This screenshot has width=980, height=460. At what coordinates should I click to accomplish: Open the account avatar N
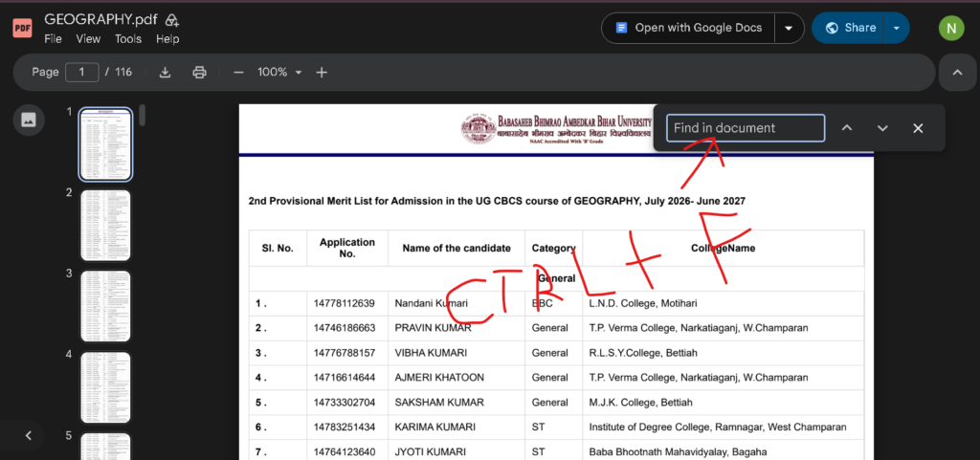951,28
